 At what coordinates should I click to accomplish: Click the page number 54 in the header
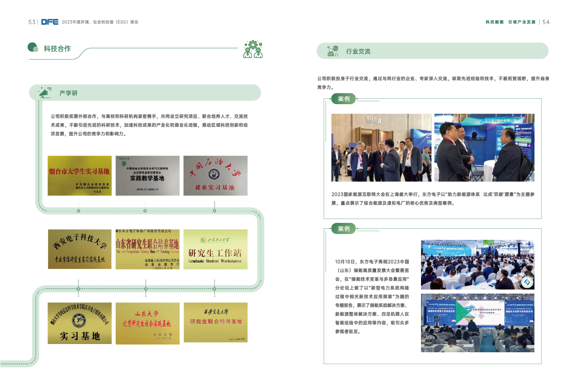coord(546,22)
